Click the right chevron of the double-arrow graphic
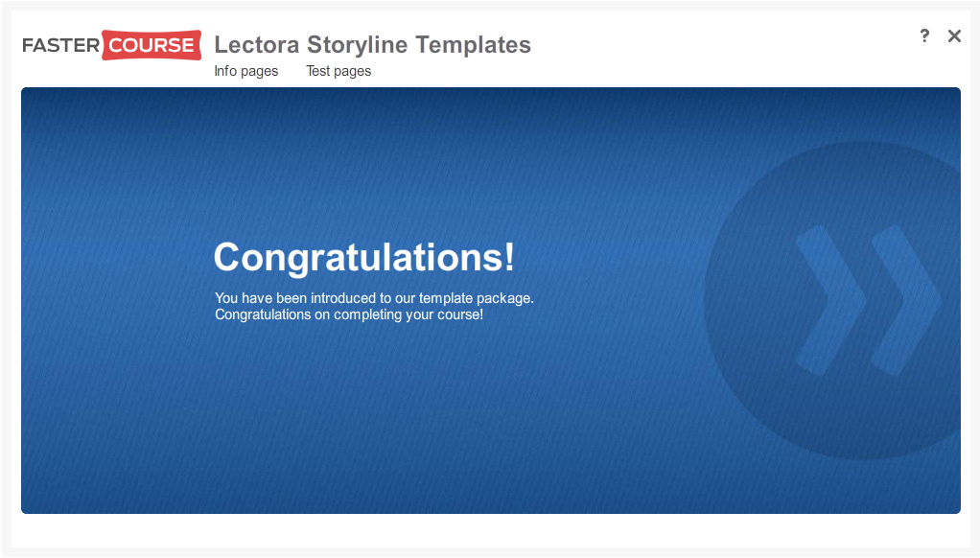Screen dimensions: 980x558 (906, 300)
